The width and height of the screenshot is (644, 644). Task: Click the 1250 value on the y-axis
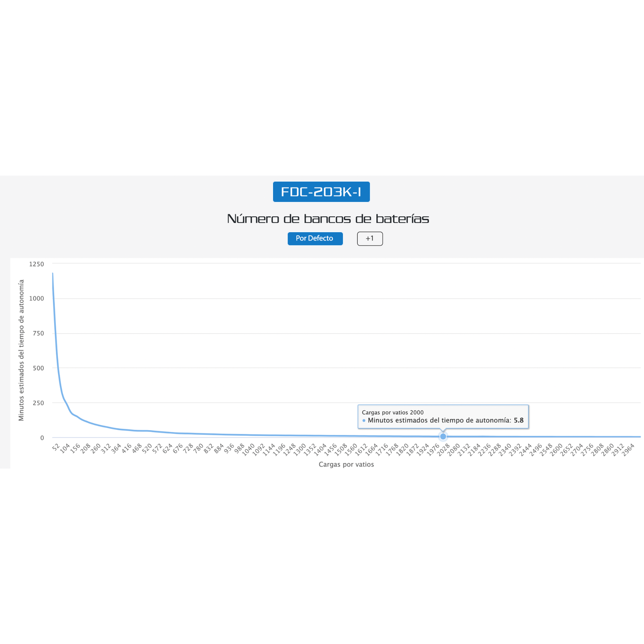point(36,264)
